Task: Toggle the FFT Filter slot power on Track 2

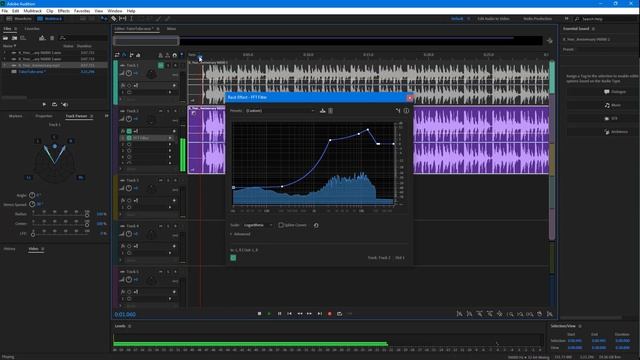Action: point(129,138)
